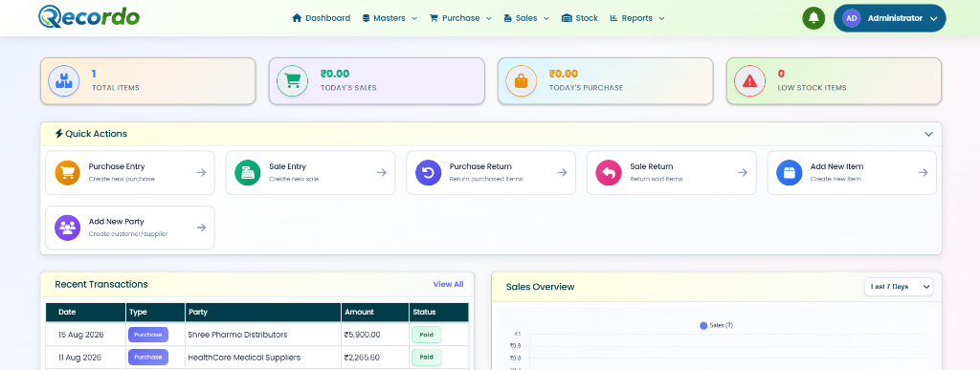
Task: Open the Add New Party quick action
Action: click(x=130, y=228)
